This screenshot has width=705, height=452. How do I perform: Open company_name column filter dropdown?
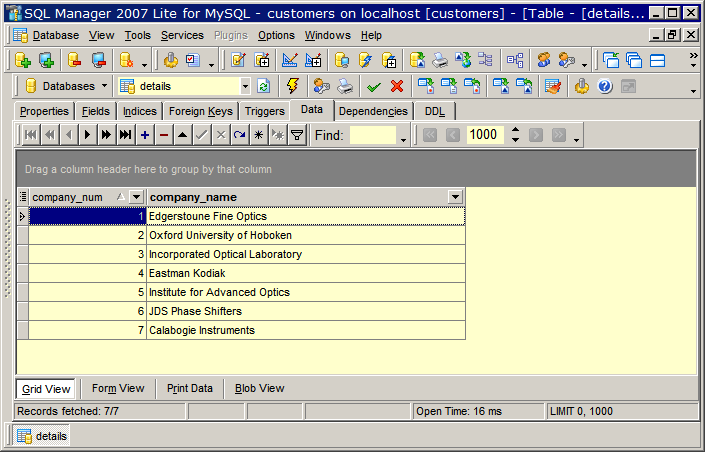[455, 197]
